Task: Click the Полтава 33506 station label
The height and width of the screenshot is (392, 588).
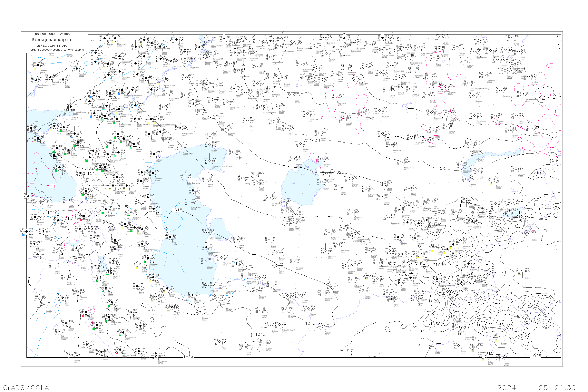Action: (43, 72)
